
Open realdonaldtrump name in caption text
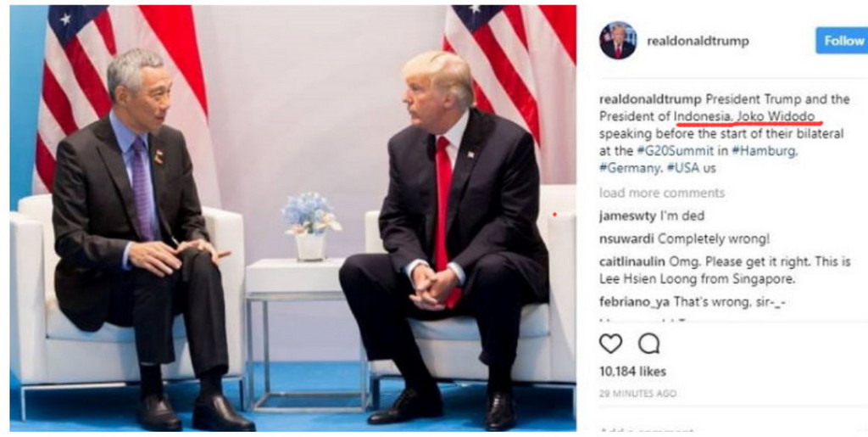650,99
